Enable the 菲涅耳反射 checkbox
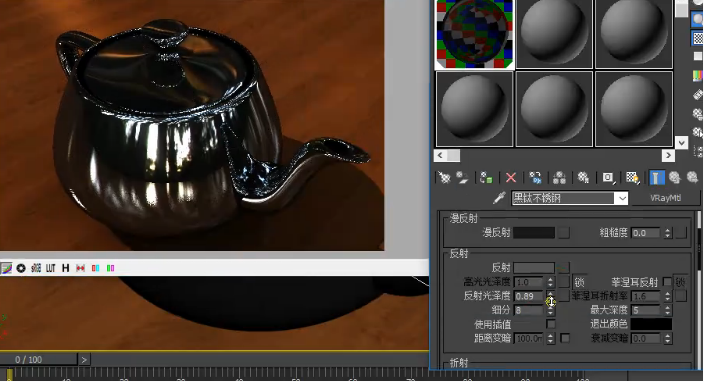Viewport: 704px width, 382px height. (x=667, y=282)
